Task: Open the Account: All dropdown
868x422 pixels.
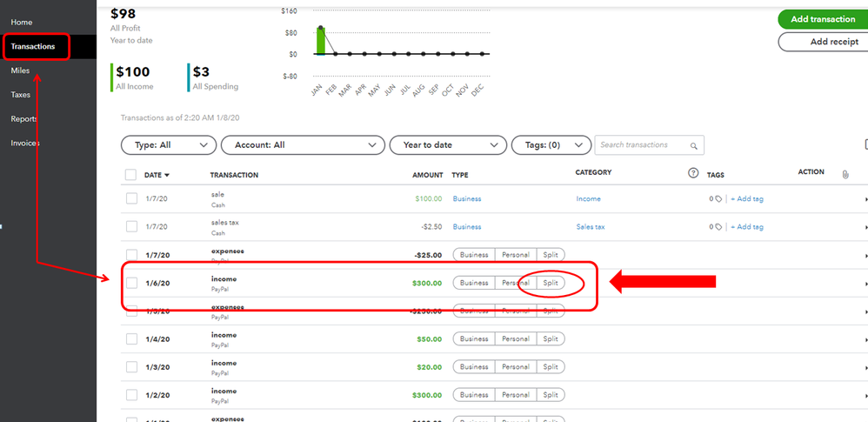Action: tap(303, 145)
